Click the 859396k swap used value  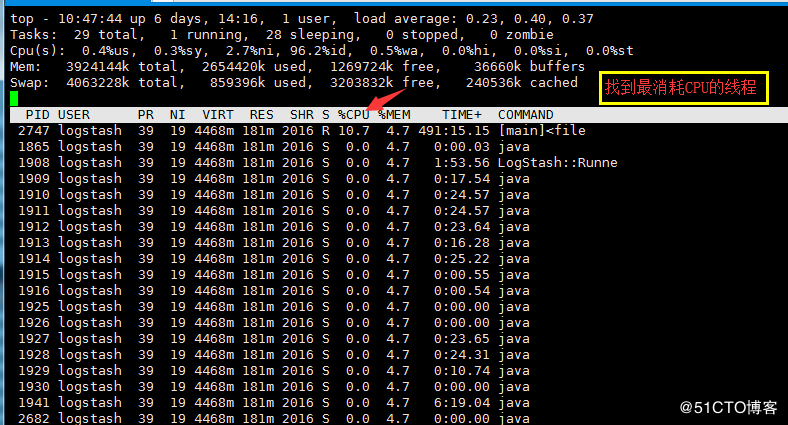coord(238,83)
